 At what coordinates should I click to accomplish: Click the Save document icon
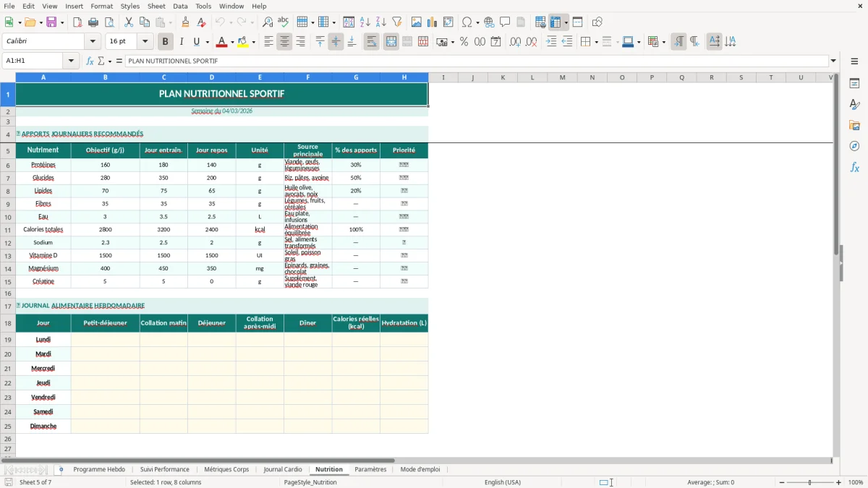point(51,22)
